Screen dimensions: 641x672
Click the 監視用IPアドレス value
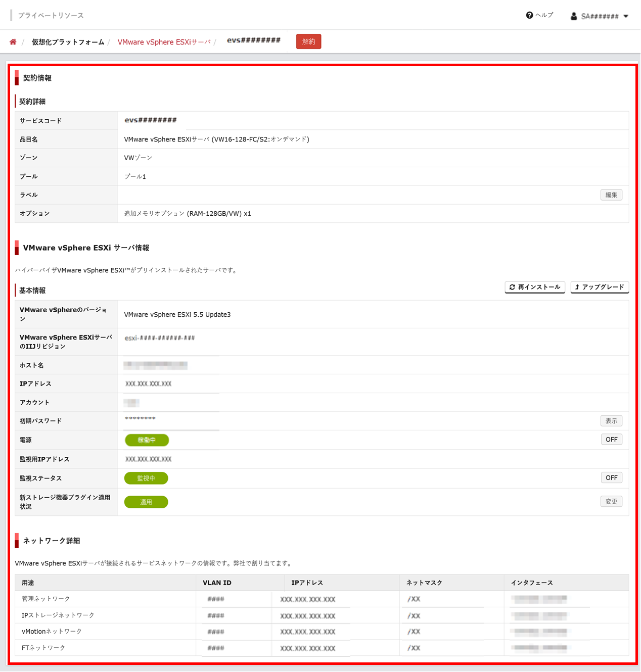(x=149, y=459)
